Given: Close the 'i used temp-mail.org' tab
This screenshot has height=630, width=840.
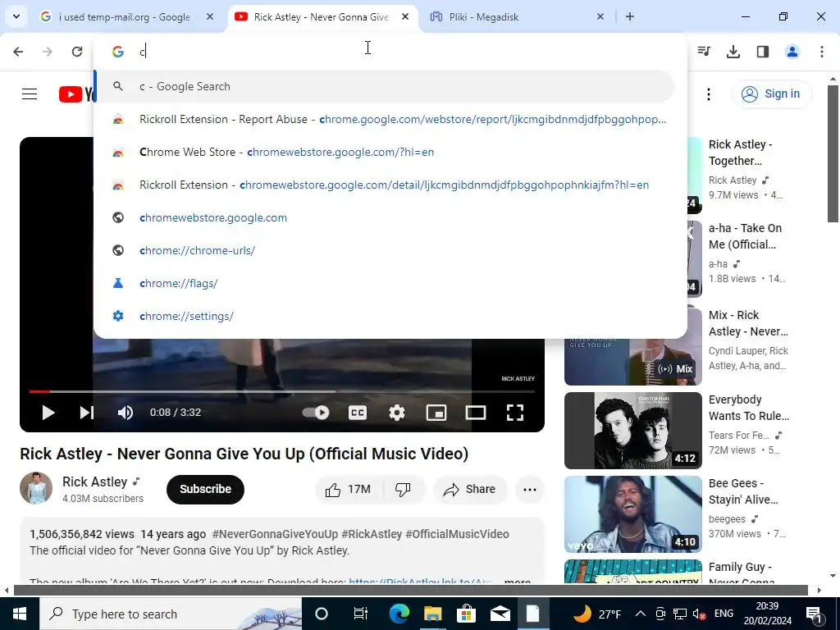Looking at the screenshot, I should pyautogui.click(x=210, y=16).
